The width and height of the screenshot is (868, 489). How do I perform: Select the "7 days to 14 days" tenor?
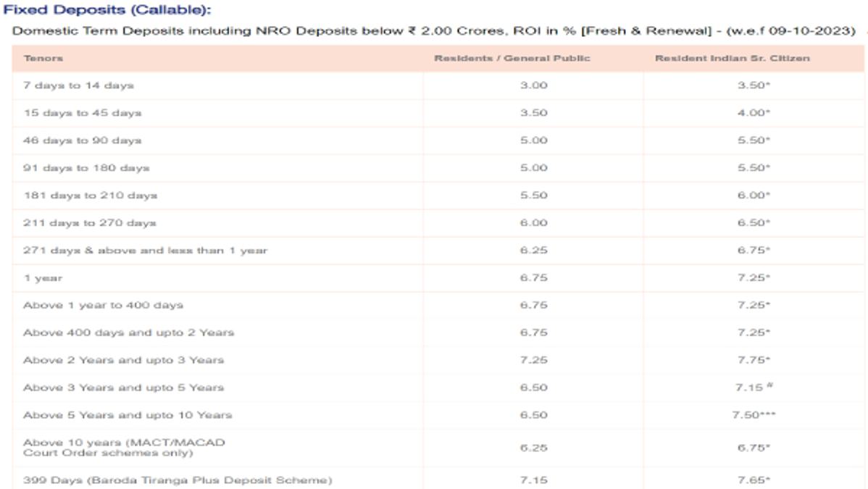pyautogui.click(x=78, y=85)
